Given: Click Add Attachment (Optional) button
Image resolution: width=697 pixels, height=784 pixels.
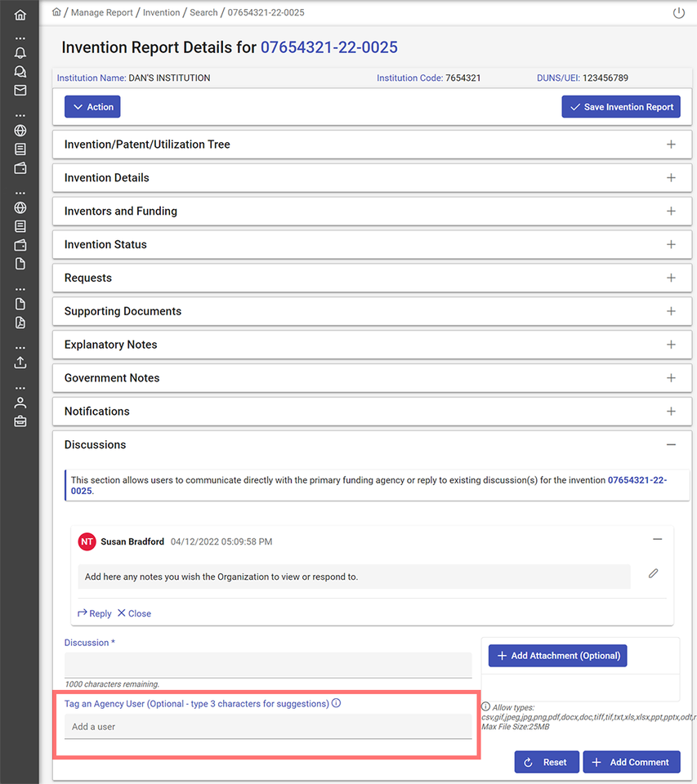Looking at the screenshot, I should (x=557, y=655).
